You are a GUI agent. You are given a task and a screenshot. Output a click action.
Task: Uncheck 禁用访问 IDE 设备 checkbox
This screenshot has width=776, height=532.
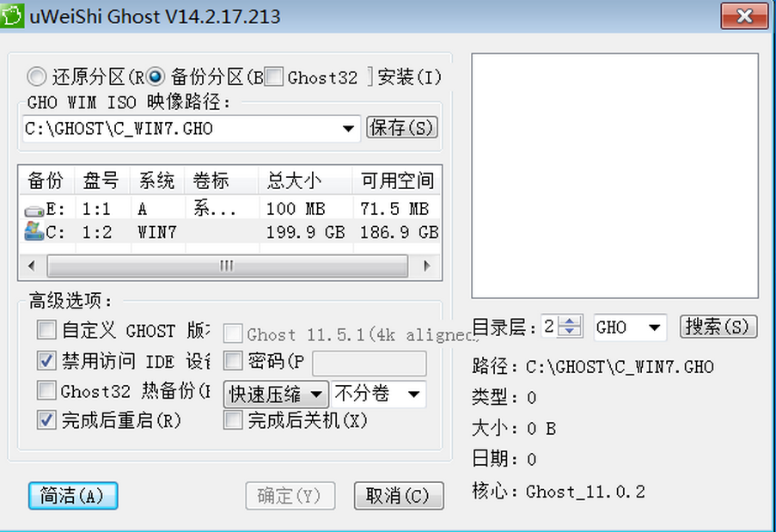46,361
